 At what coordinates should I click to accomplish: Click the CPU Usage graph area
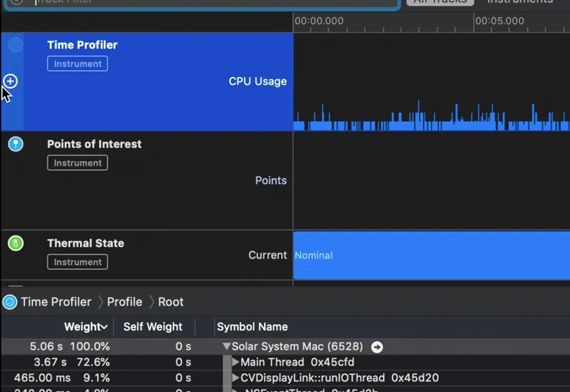click(431, 85)
